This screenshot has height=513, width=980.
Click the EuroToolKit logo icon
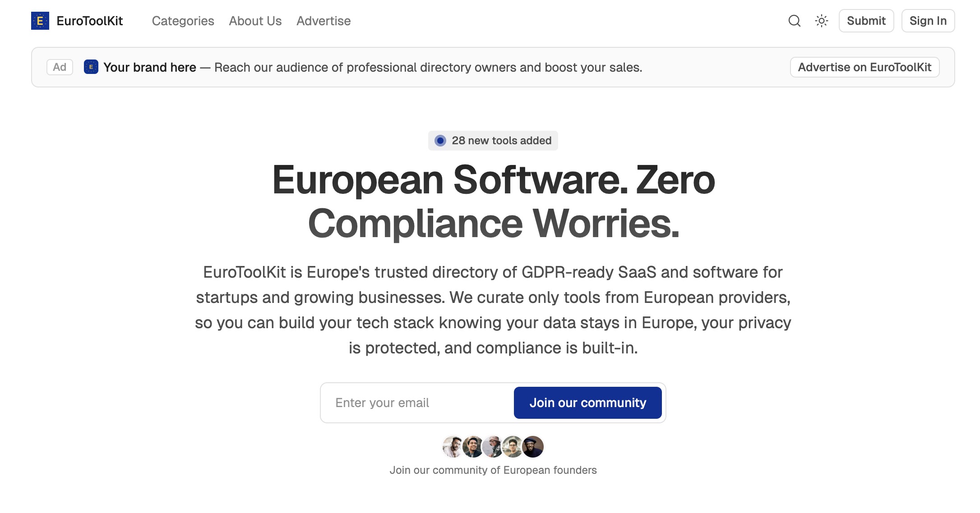[40, 21]
